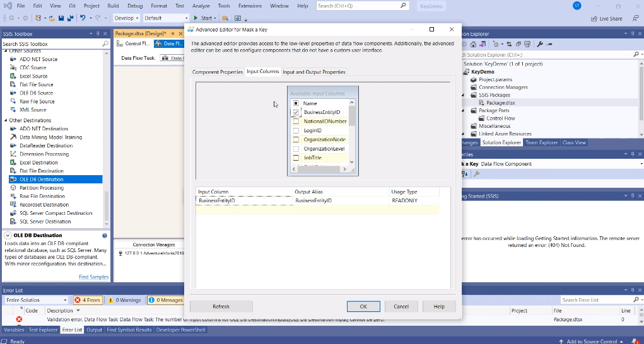The image size is (644, 344).
Task: Collapse the Other Sources toolbox group
Action: (6, 51)
